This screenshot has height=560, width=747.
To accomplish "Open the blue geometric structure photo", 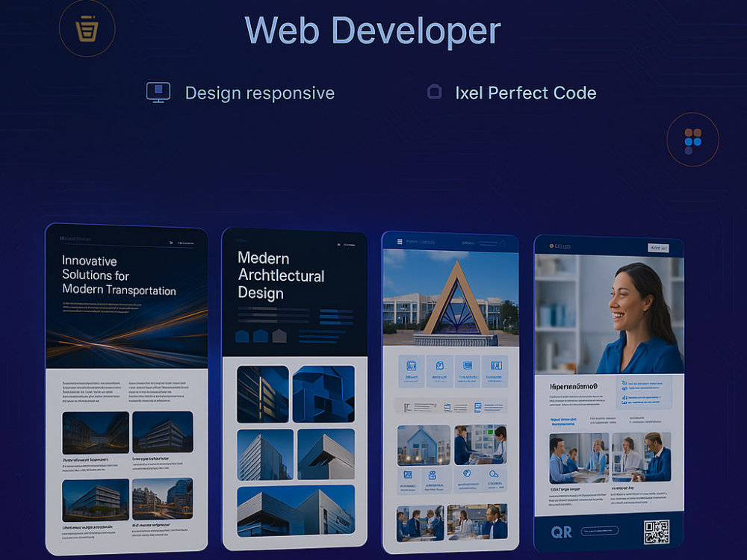I will 323,393.
